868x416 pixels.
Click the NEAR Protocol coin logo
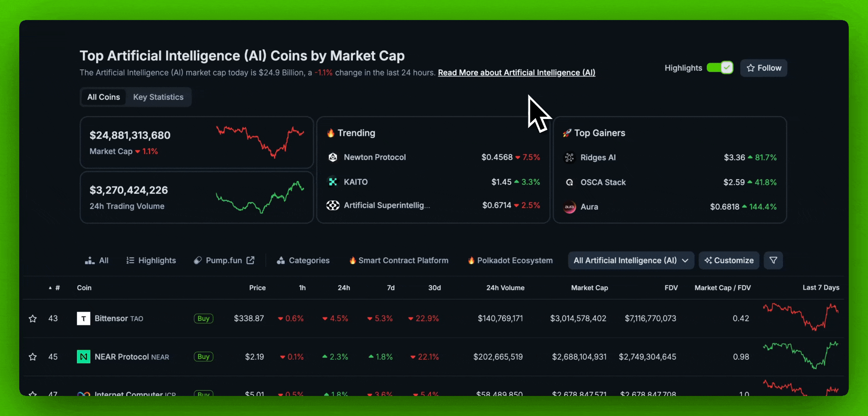click(x=83, y=357)
